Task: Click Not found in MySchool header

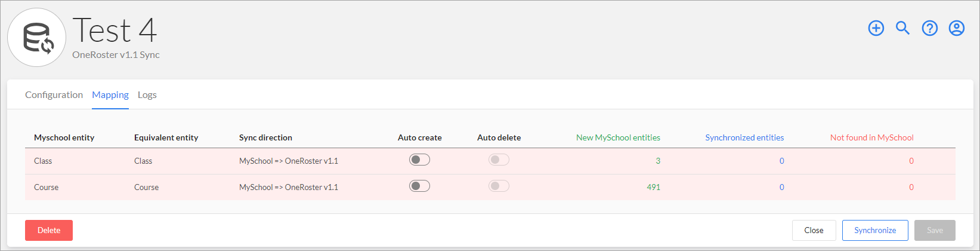Action: (871, 137)
